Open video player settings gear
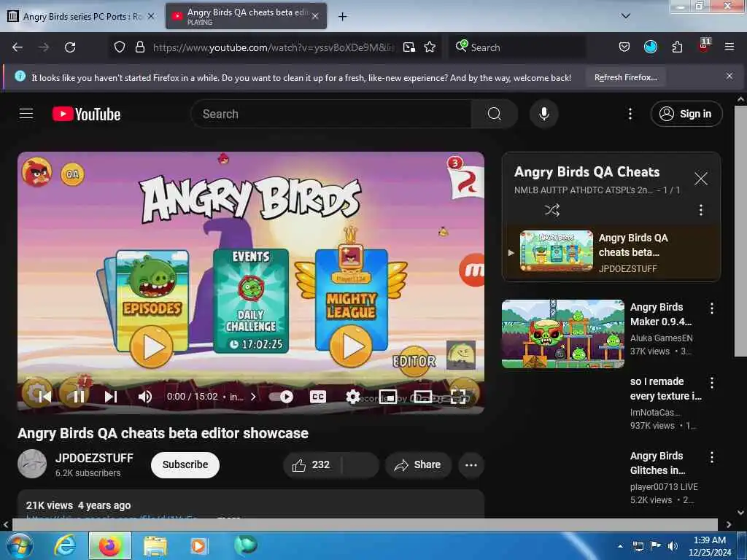747x560 pixels. (x=352, y=396)
